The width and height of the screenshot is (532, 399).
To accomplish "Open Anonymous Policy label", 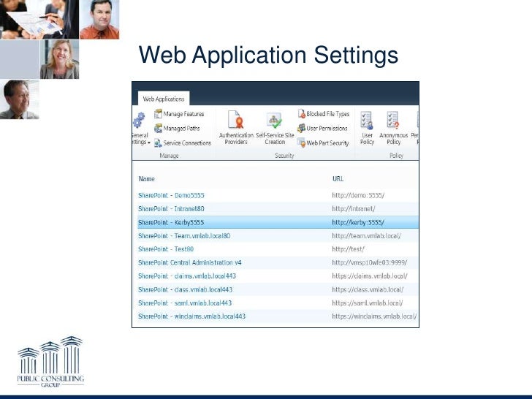I will coord(394,138).
